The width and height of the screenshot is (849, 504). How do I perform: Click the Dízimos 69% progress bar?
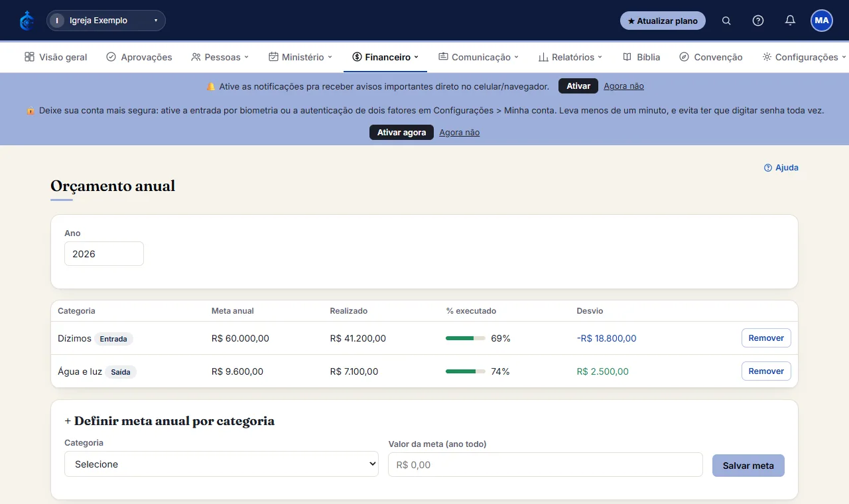466,338
